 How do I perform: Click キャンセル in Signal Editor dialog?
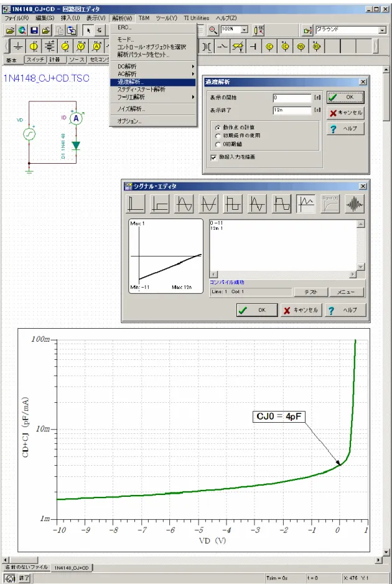pyautogui.click(x=301, y=310)
